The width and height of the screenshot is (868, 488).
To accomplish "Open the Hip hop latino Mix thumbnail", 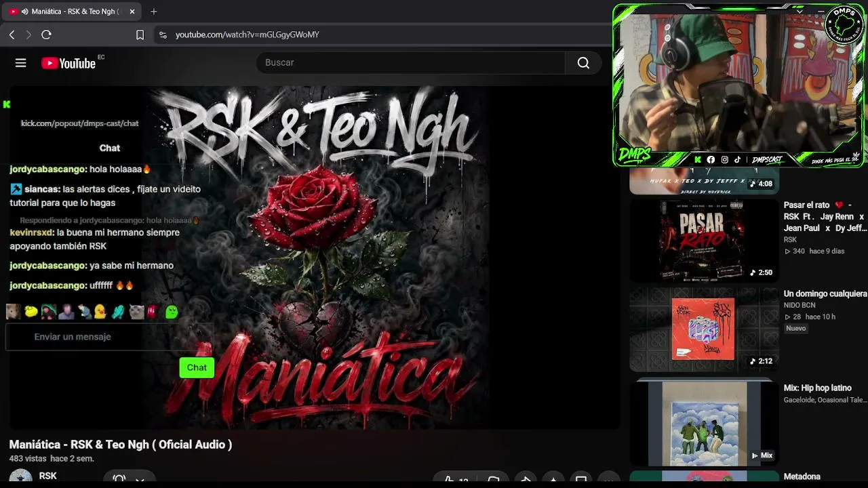I will pos(705,424).
